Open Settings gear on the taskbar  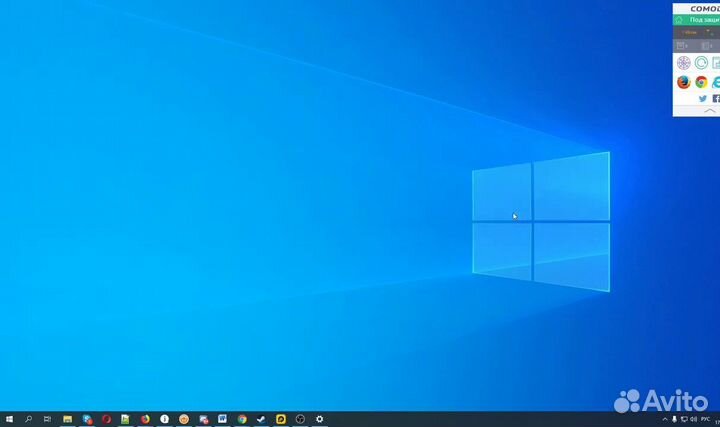pyautogui.click(x=320, y=419)
